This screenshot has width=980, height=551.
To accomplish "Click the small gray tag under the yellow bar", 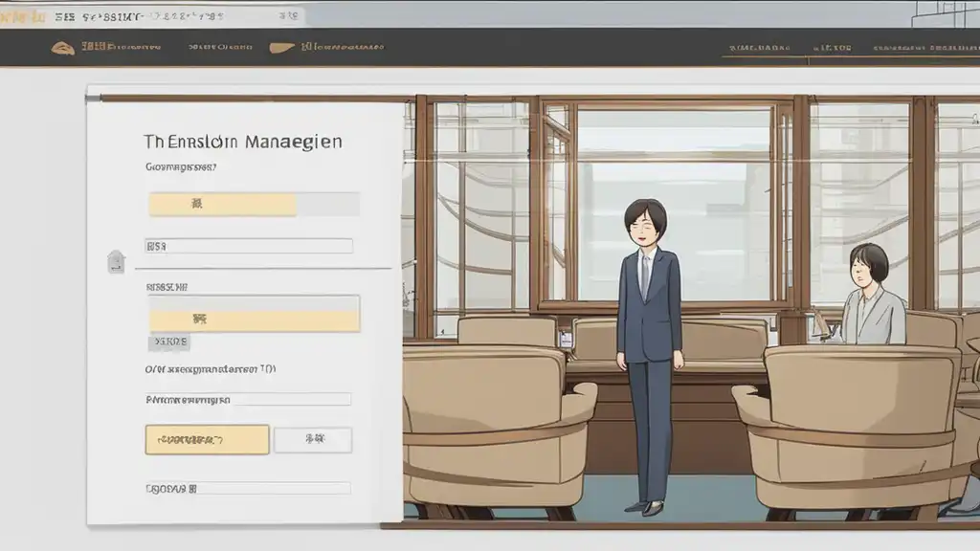I will click(x=169, y=342).
